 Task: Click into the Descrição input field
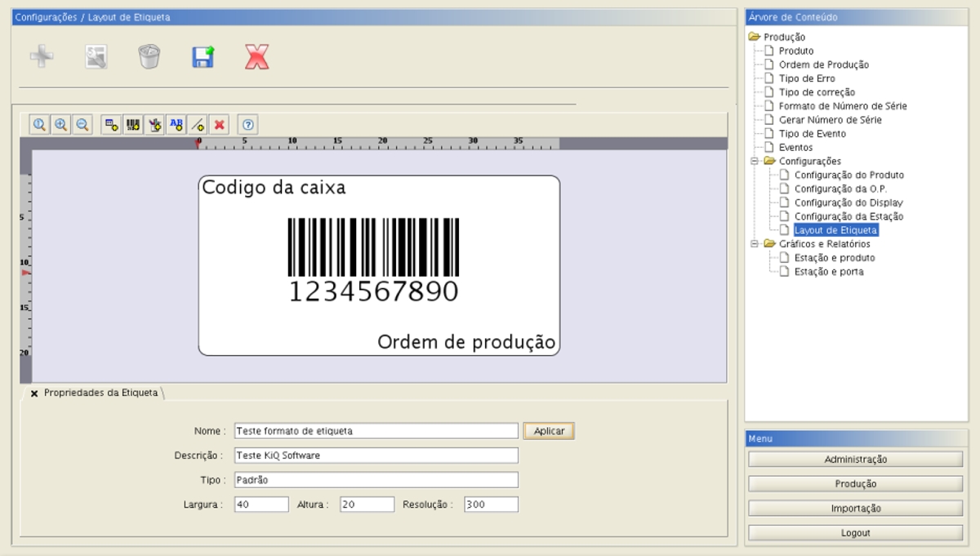(376, 456)
